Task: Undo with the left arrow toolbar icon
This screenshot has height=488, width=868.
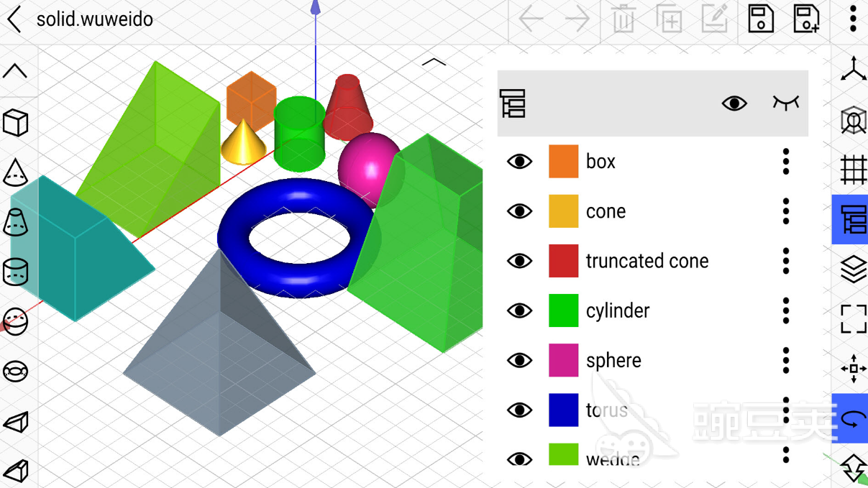Action: click(x=531, y=19)
